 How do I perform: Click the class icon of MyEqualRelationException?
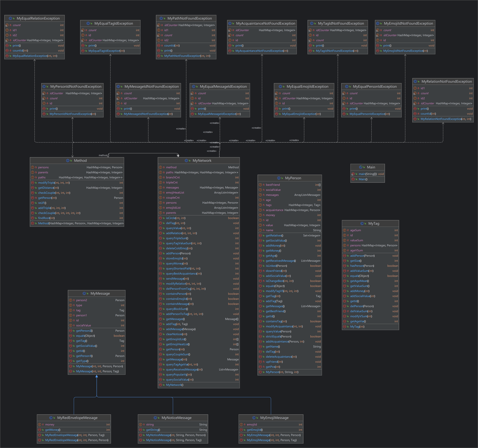tap(10, 18)
